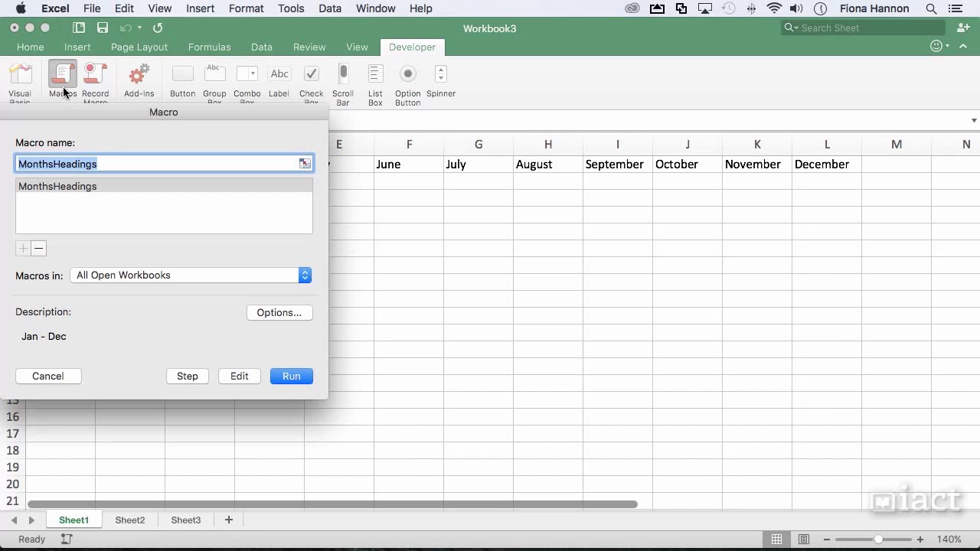The height and width of the screenshot is (551, 980).
Task: Start Record Macro from the ribbon
Action: point(95,75)
